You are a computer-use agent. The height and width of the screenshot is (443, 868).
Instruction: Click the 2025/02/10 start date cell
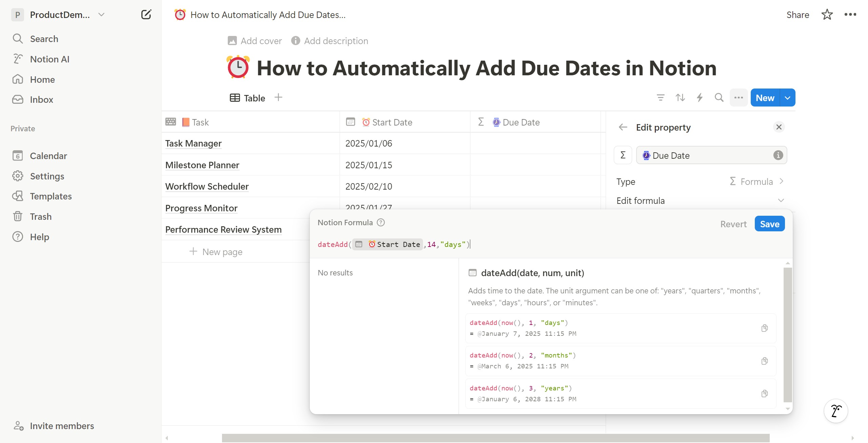pyautogui.click(x=405, y=186)
